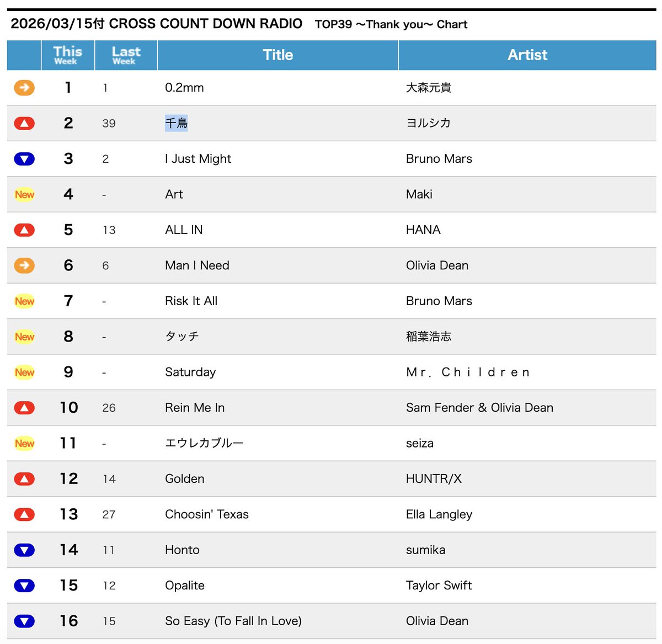Click the artist name Maki
The height and width of the screenshot is (644, 662).
coord(419,194)
